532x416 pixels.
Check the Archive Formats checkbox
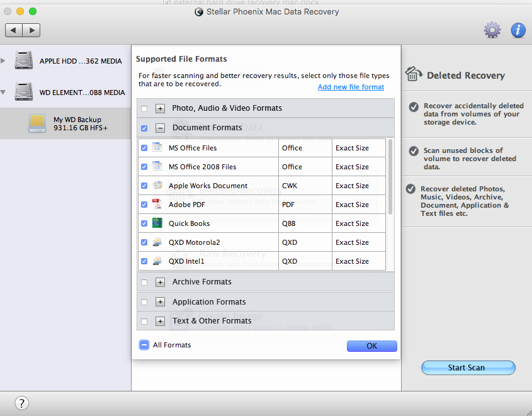[x=144, y=283]
